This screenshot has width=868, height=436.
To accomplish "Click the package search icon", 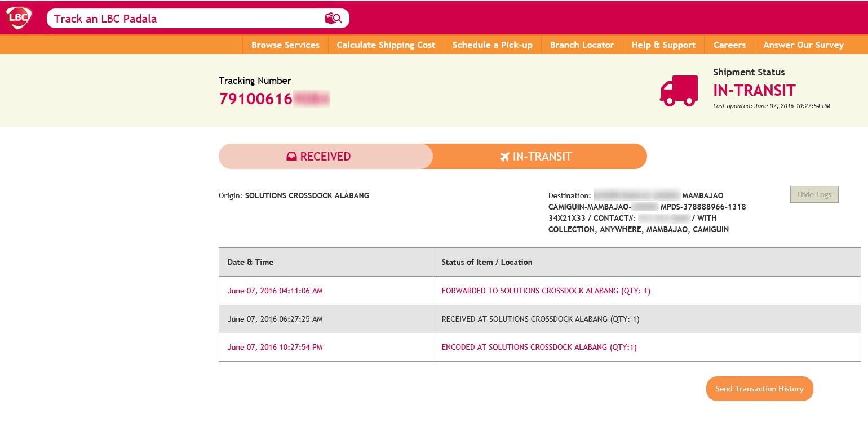I will 333,19.
